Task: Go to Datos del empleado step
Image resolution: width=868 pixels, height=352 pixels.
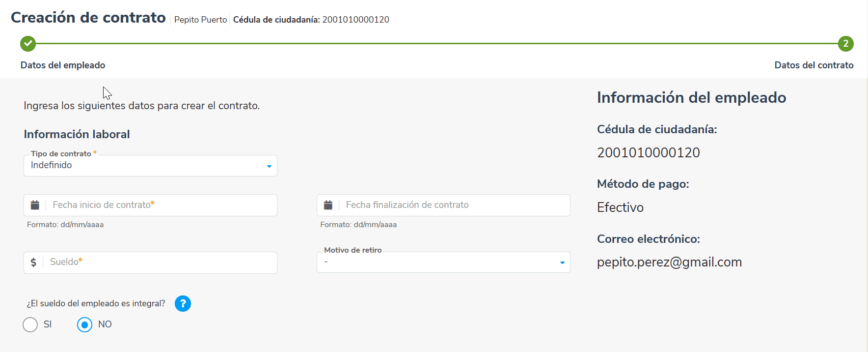Action: point(63,65)
